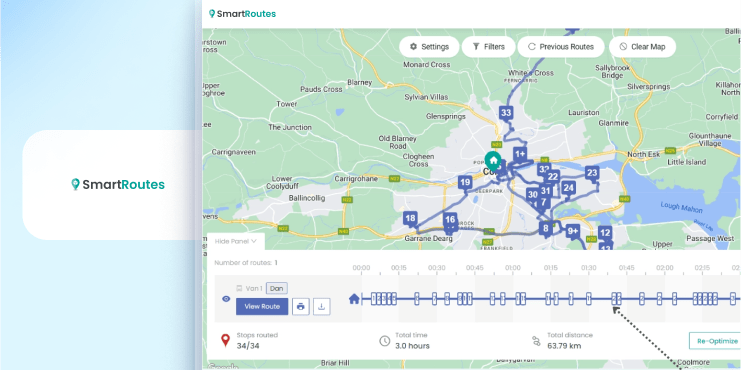The image size is (741, 370).
Task: Click first stop box after timeline home icon
Action: 373,299
